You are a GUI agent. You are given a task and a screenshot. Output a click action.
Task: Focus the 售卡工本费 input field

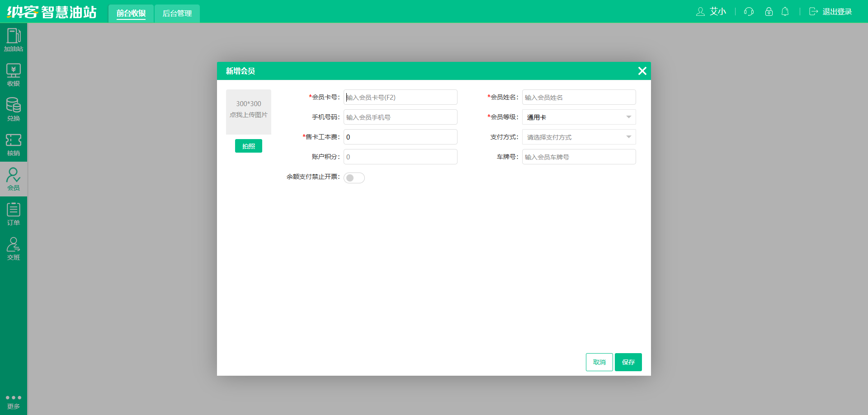click(x=400, y=137)
